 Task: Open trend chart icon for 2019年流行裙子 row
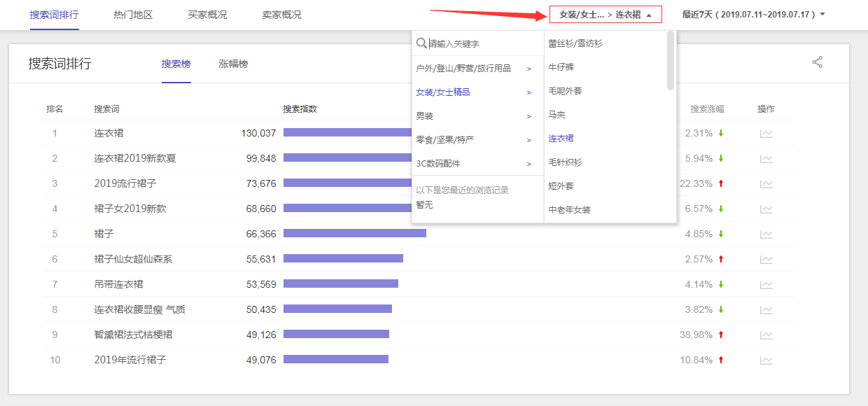coord(766,360)
